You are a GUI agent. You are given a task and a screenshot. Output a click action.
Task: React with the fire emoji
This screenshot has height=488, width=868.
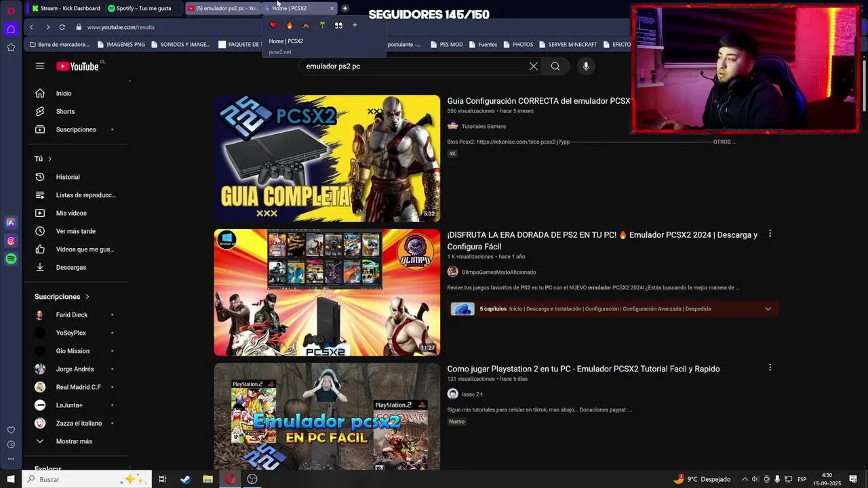[x=290, y=25]
